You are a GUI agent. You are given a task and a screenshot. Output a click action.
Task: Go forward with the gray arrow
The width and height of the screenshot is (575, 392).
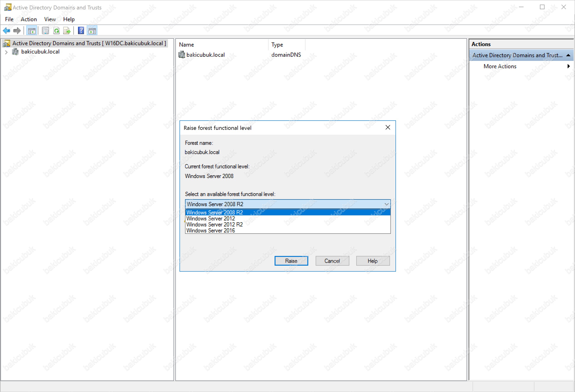(17, 31)
